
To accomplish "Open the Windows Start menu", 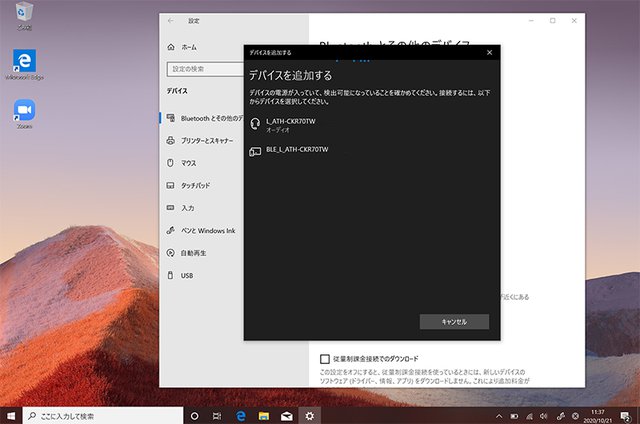I will click(x=11, y=415).
